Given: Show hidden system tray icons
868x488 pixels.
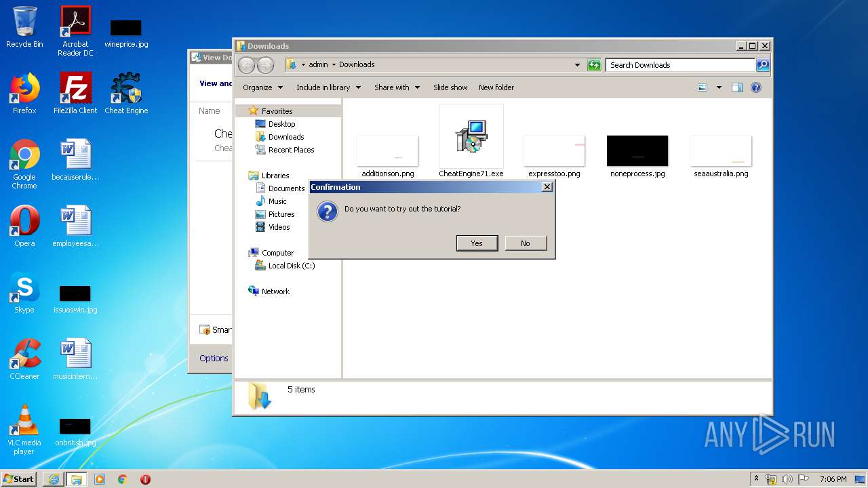Looking at the screenshot, I should point(756,479).
